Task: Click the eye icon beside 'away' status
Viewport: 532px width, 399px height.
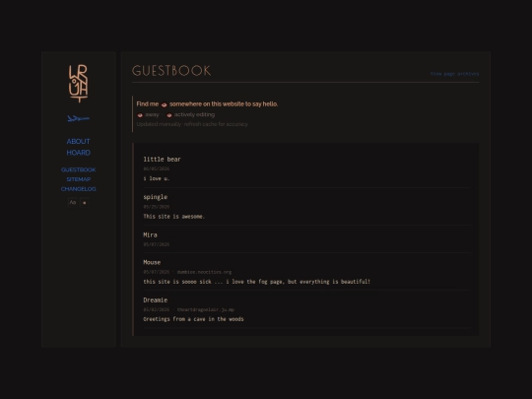Action: click(140, 115)
